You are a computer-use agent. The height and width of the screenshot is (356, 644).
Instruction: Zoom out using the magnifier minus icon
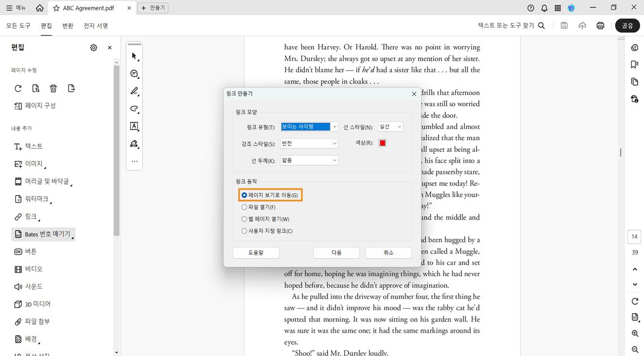click(x=635, y=349)
